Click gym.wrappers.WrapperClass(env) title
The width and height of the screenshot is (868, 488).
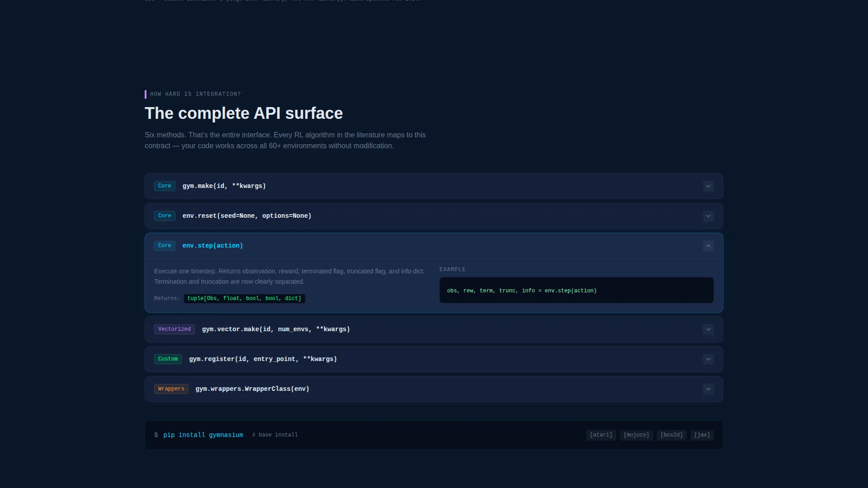(x=252, y=389)
